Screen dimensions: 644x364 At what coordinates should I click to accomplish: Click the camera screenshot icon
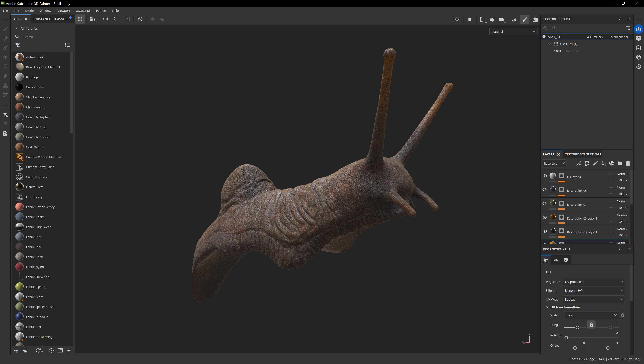[x=535, y=19]
